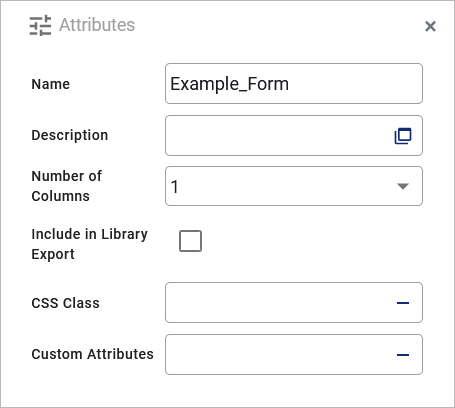Image resolution: width=455 pixels, height=408 pixels.
Task: Click the Description label
Action: coord(70,135)
